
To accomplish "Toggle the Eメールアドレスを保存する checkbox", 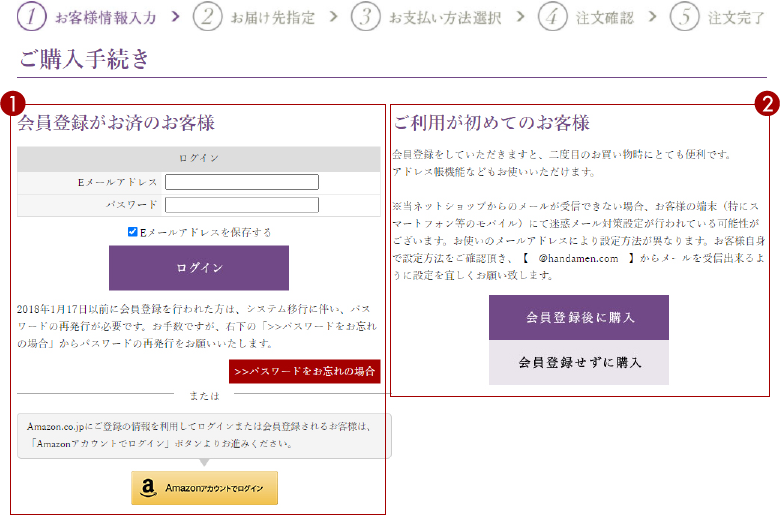I will [x=133, y=232].
